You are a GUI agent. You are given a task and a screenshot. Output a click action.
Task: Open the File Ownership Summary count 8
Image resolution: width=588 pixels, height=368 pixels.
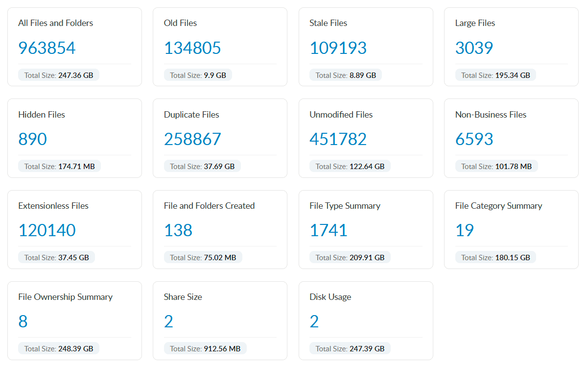(x=23, y=321)
